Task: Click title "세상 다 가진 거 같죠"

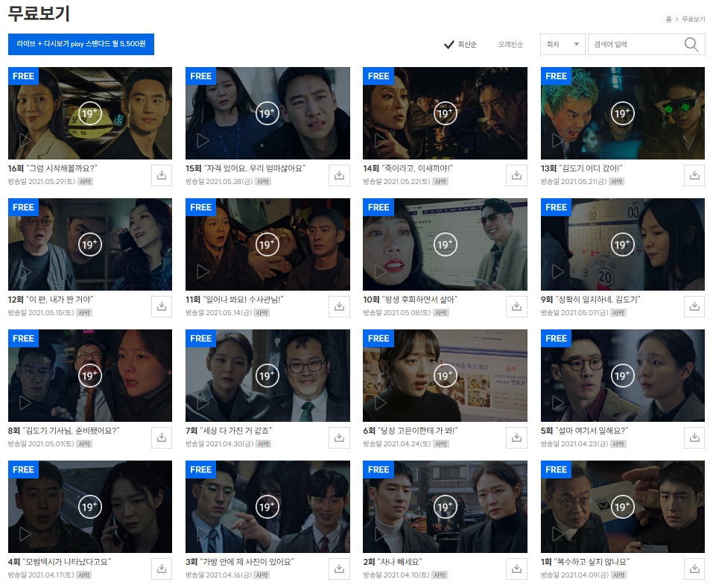Action: pyautogui.click(x=236, y=431)
